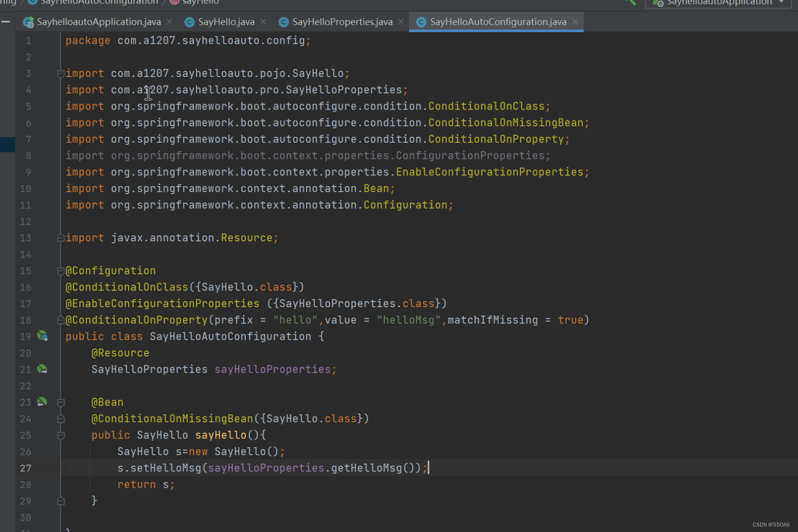Close the SayHelloProperties.java tab
Viewport: 798px width, 532px height.
point(401,22)
